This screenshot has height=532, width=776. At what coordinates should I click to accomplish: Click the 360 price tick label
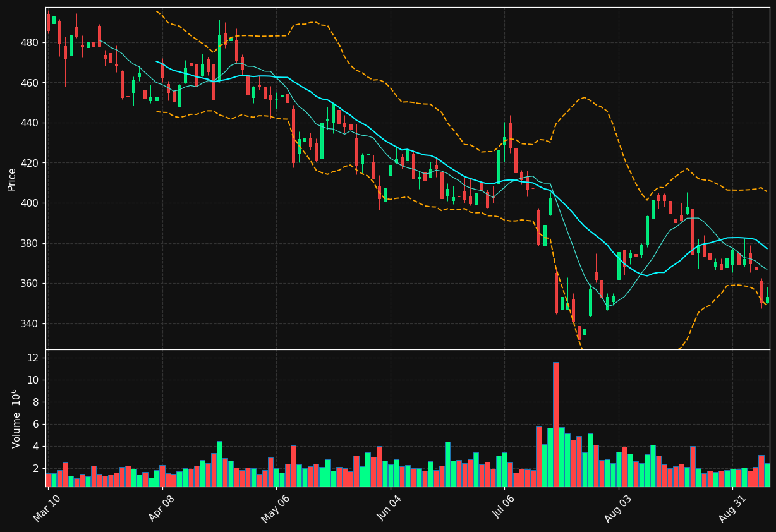coord(30,284)
